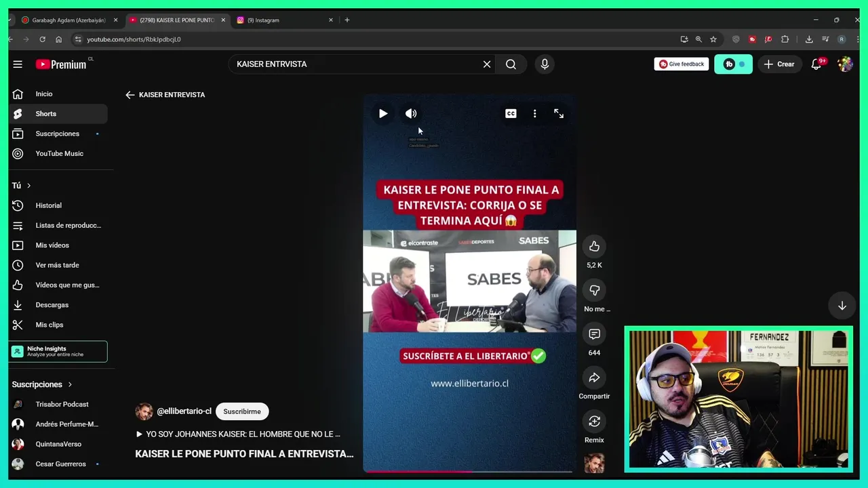Open the Niche Insights panel

tap(58, 351)
